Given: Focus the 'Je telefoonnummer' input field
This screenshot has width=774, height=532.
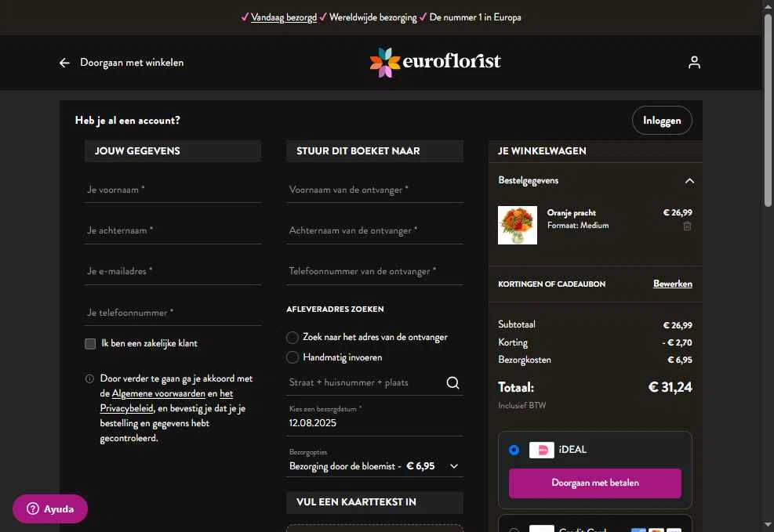Looking at the screenshot, I should coord(173,313).
